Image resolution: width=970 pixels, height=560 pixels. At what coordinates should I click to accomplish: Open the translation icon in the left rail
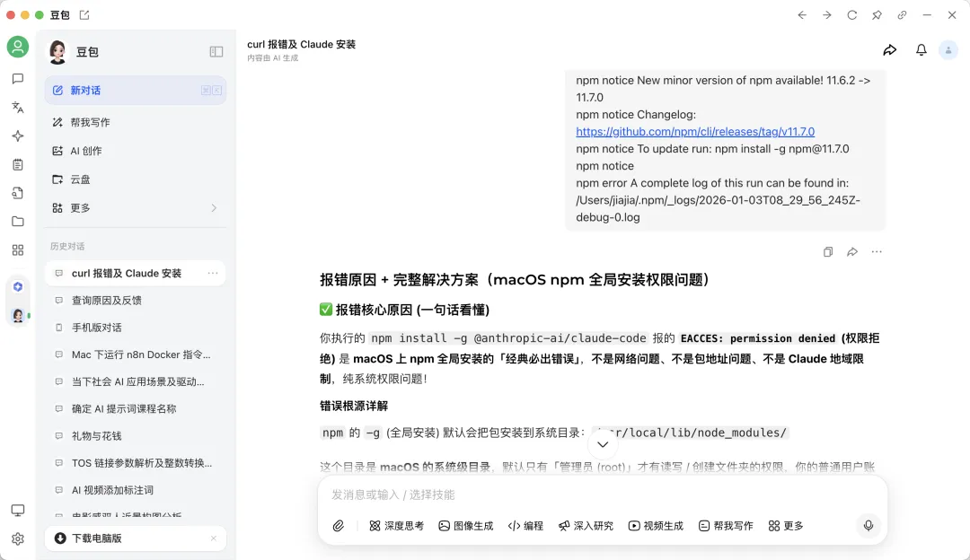coord(18,108)
